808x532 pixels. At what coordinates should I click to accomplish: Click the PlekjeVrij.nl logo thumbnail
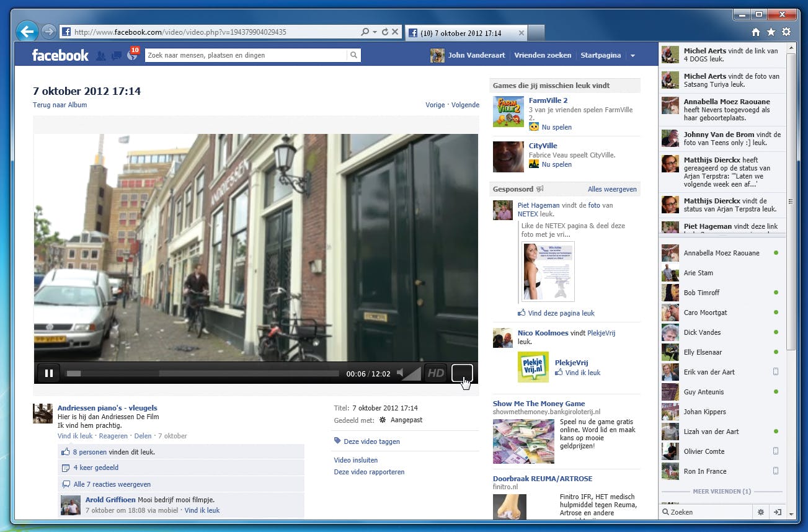pos(533,366)
